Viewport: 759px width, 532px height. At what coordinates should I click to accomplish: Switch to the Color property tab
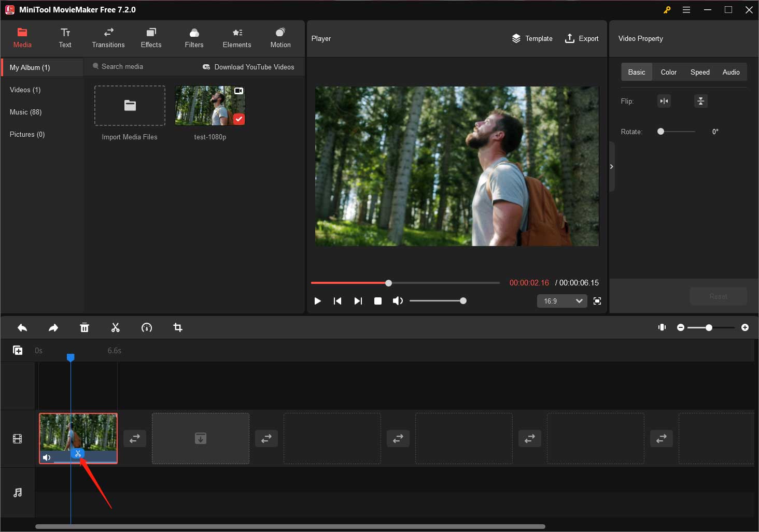(x=669, y=72)
